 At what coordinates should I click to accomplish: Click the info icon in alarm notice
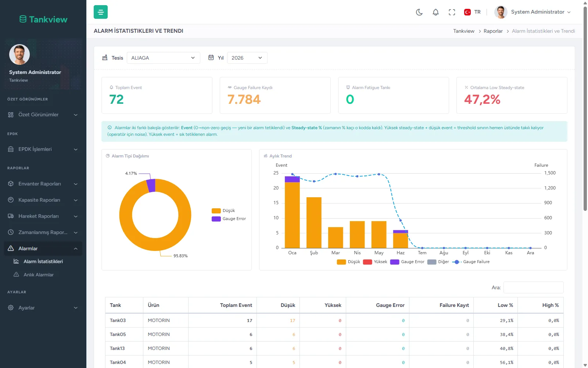110,128
